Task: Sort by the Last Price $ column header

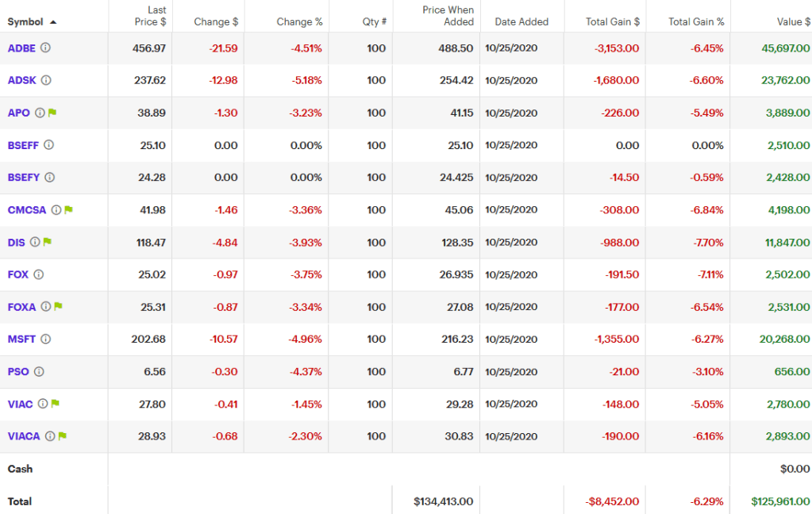Action: [x=150, y=16]
